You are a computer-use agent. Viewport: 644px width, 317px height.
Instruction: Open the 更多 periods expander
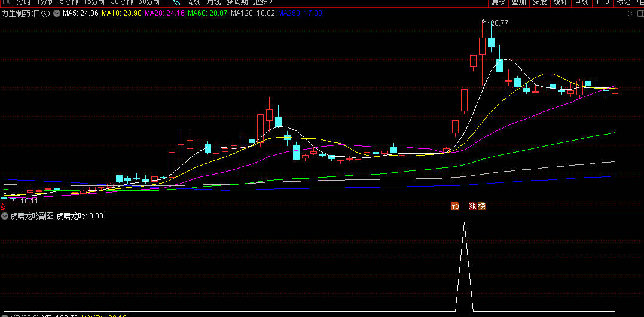[262, 2]
